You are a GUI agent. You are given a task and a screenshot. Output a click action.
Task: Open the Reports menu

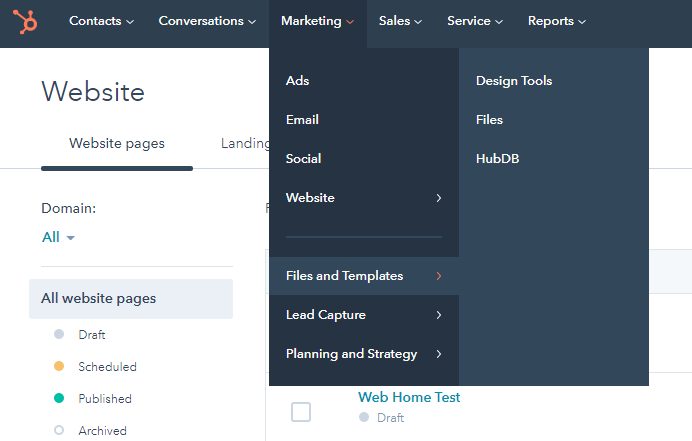557,21
